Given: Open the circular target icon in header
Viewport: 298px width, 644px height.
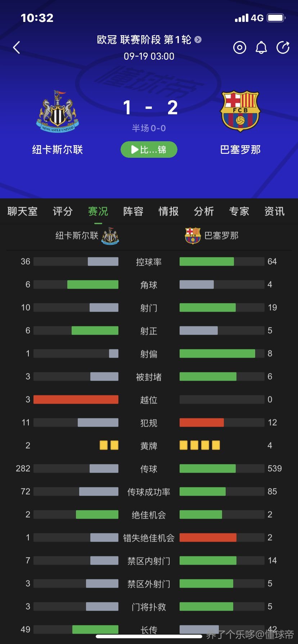Looking at the screenshot, I should [x=240, y=47].
